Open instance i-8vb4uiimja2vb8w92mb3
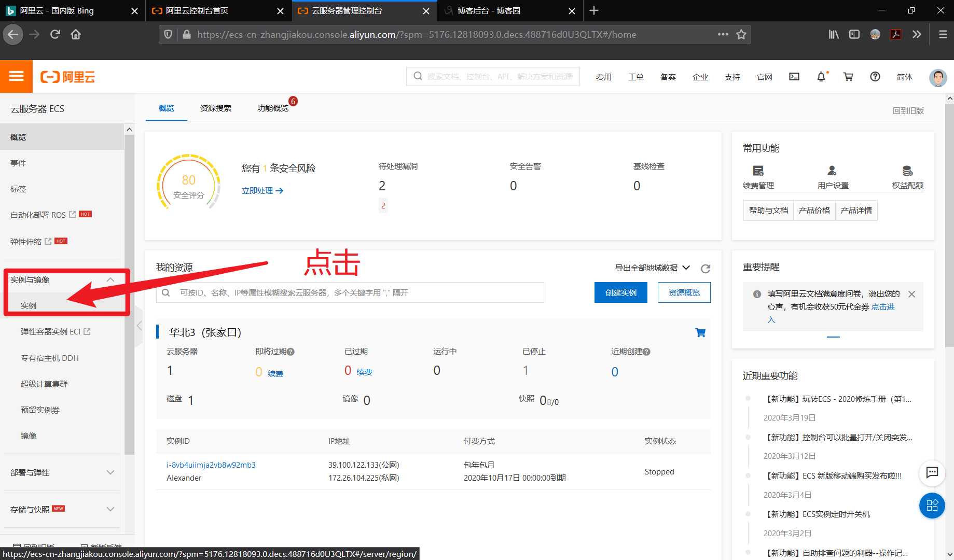The height and width of the screenshot is (560, 954). (x=211, y=465)
